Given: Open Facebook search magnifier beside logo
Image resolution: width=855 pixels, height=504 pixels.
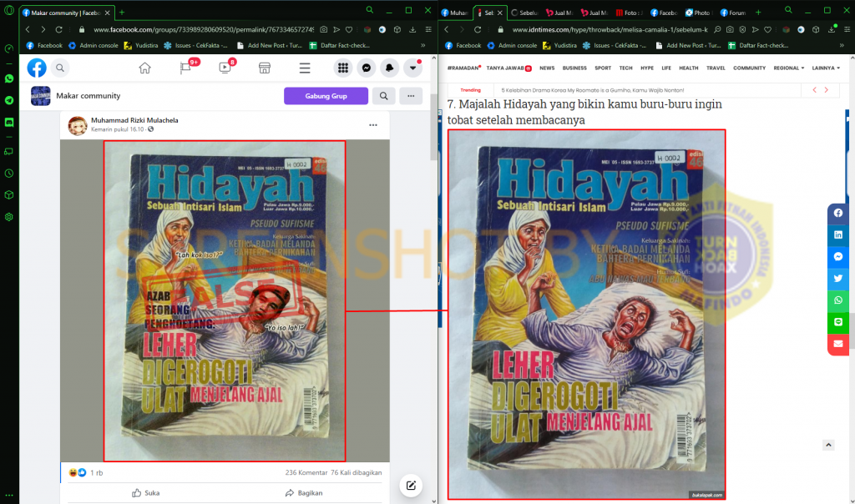Looking at the screenshot, I should (60, 68).
